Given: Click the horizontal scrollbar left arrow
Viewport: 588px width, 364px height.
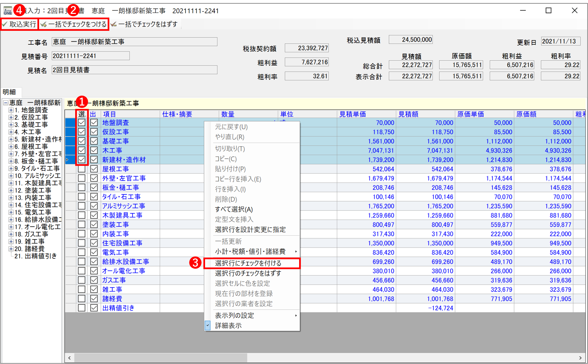Looking at the screenshot, I should (70, 358).
